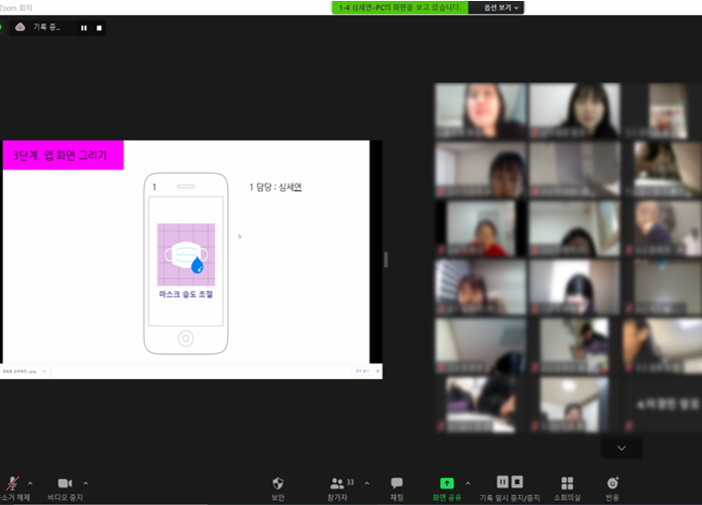Expand video options chevron beside 비디오 중지
This screenshot has height=505, width=702.
[x=86, y=484]
